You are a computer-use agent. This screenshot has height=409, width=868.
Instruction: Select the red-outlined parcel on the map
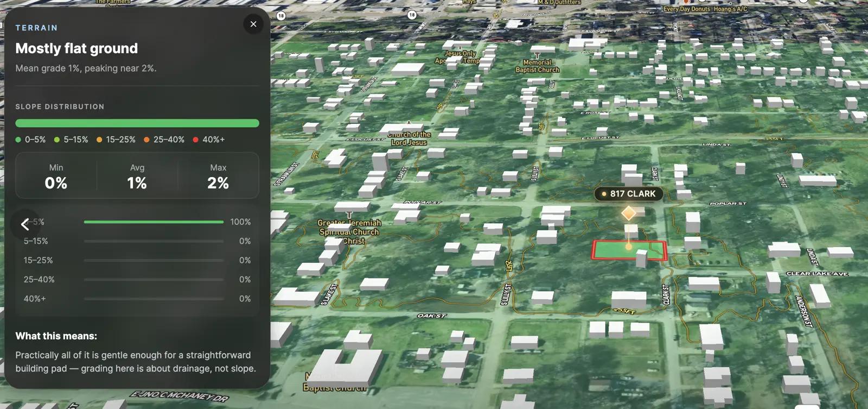(629, 250)
